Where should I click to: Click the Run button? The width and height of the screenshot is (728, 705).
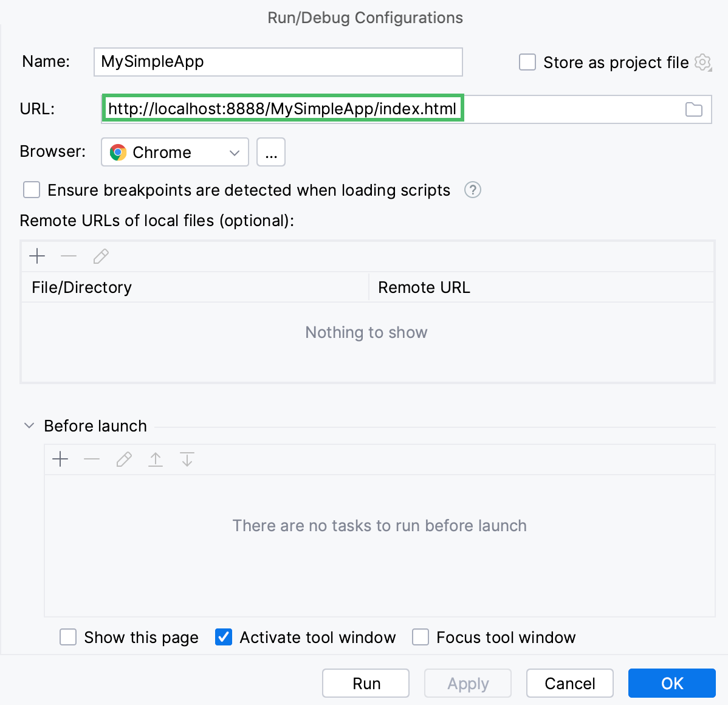pos(365,683)
